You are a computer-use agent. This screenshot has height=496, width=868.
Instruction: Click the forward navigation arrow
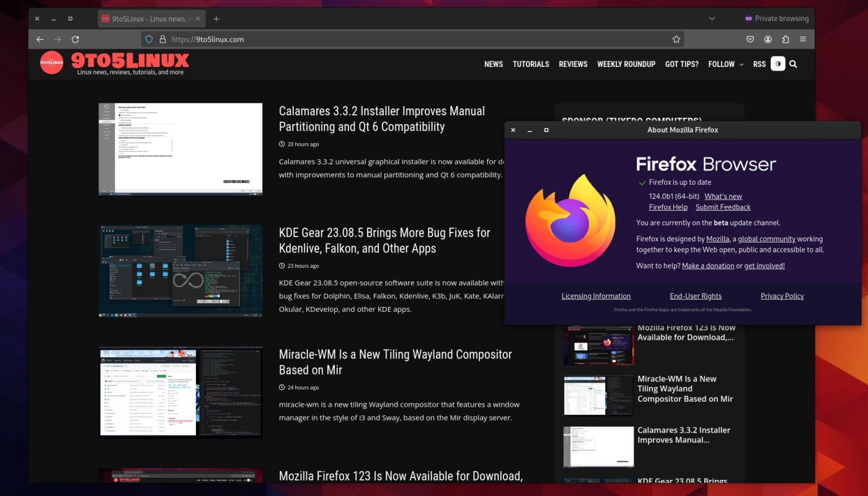coord(58,39)
